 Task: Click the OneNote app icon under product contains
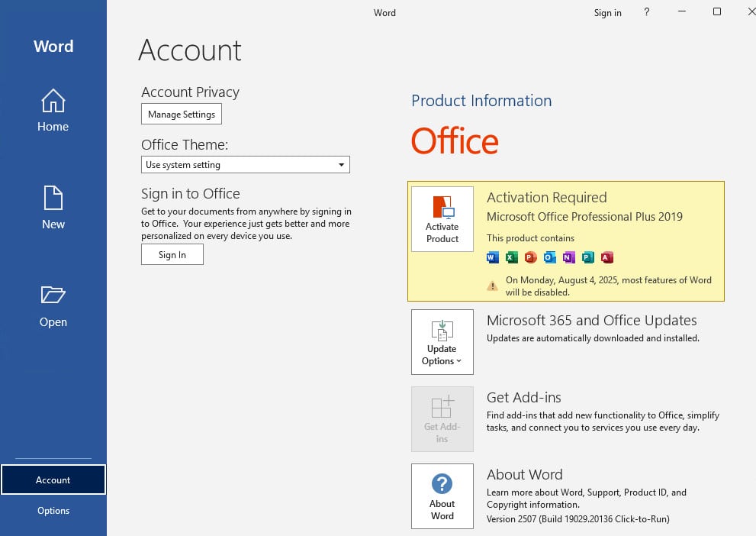tap(569, 257)
